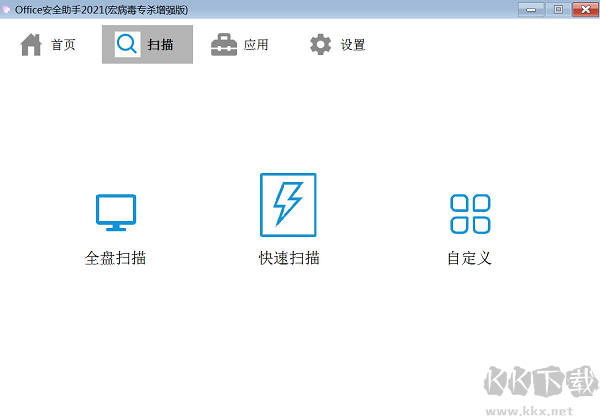This screenshot has height=418, width=600.
Task: Click the app icon in title bar
Action: [x=6, y=10]
